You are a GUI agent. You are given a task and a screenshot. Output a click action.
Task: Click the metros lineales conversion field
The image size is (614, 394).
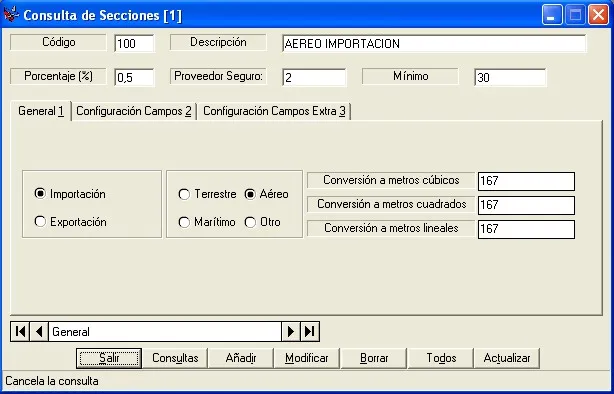pos(526,229)
